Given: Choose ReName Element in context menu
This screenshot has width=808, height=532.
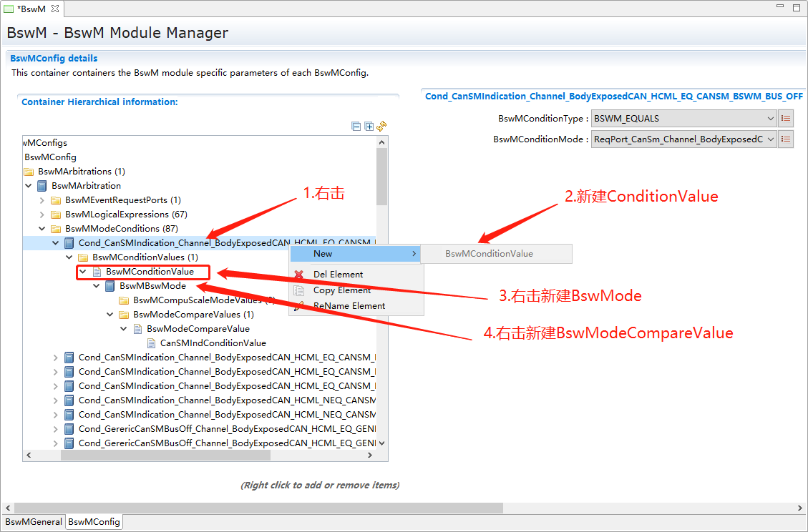Looking at the screenshot, I should [x=349, y=306].
